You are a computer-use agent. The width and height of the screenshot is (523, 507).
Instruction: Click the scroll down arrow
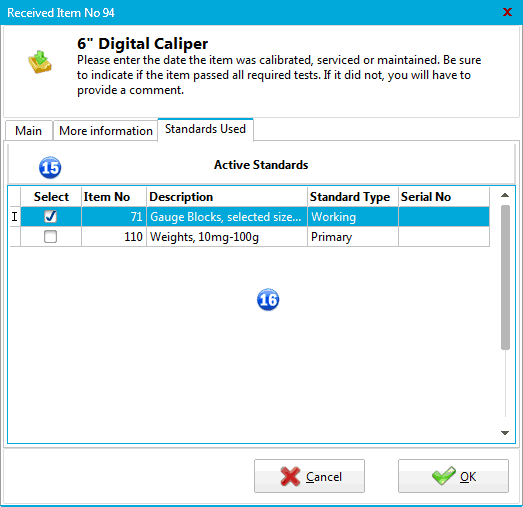click(505, 433)
